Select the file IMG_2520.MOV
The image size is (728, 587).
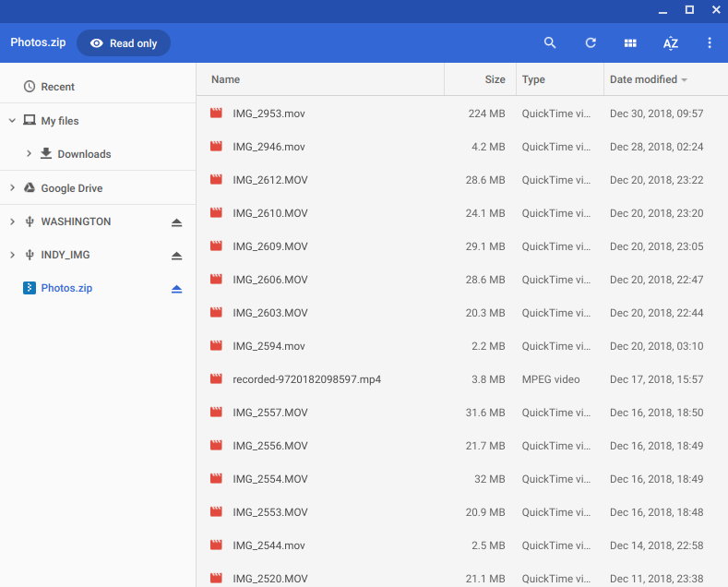462,575
